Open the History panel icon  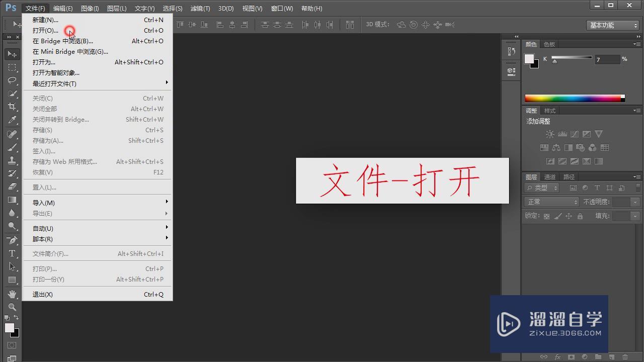[512, 51]
